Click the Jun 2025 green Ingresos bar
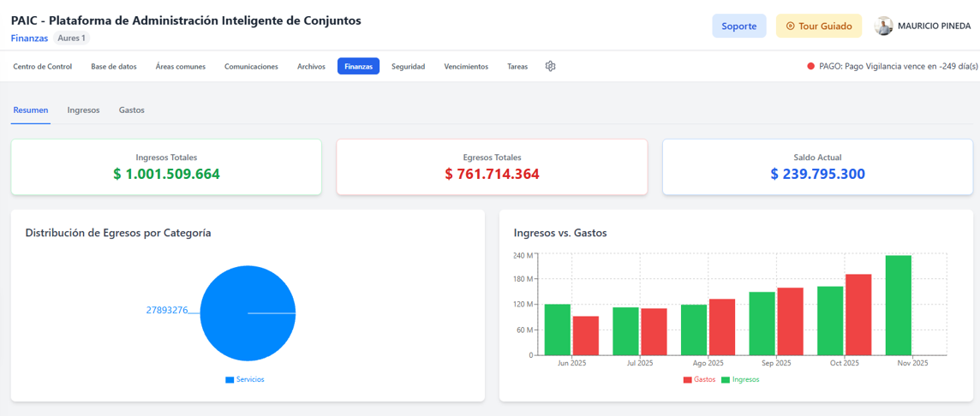The image size is (980, 416). [x=558, y=330]
